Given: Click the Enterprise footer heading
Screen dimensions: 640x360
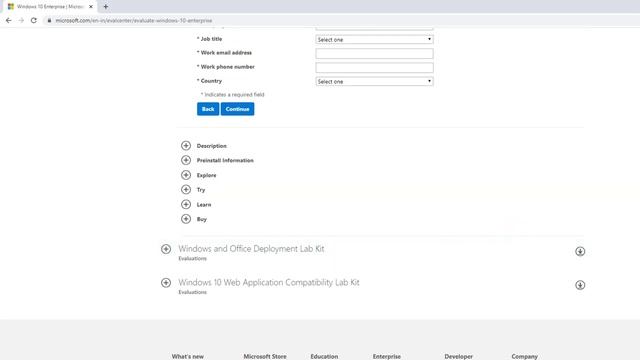Looking at the screenshot, I should tap(387, 356).
